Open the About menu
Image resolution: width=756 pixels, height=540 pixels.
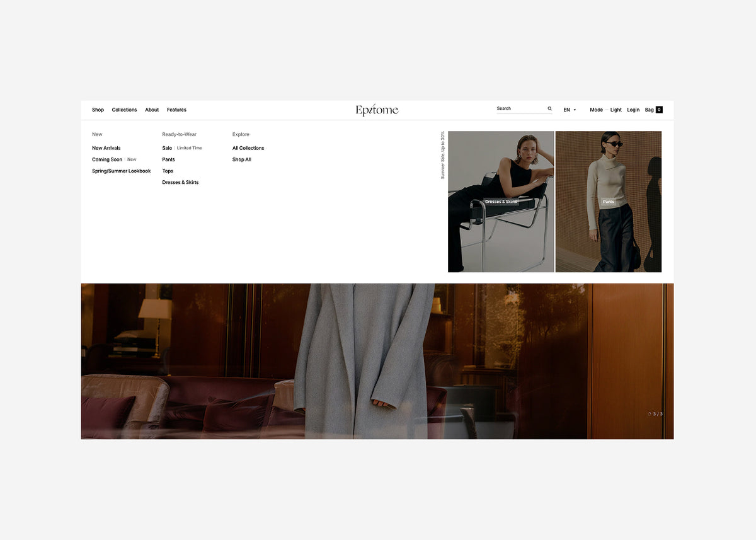152,110
